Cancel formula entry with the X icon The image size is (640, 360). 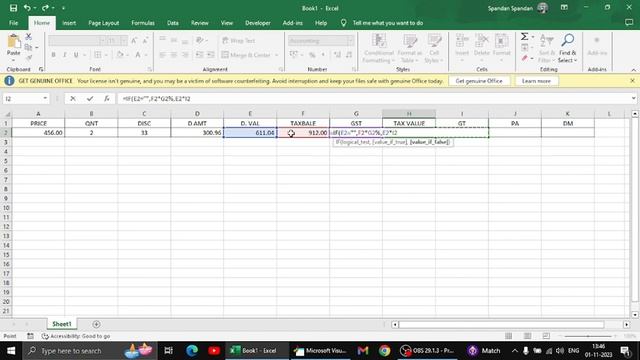point(73,98)
